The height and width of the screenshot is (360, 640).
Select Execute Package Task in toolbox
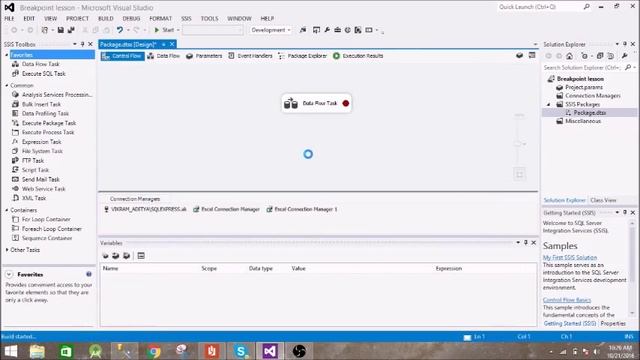[x=44, y=123]
